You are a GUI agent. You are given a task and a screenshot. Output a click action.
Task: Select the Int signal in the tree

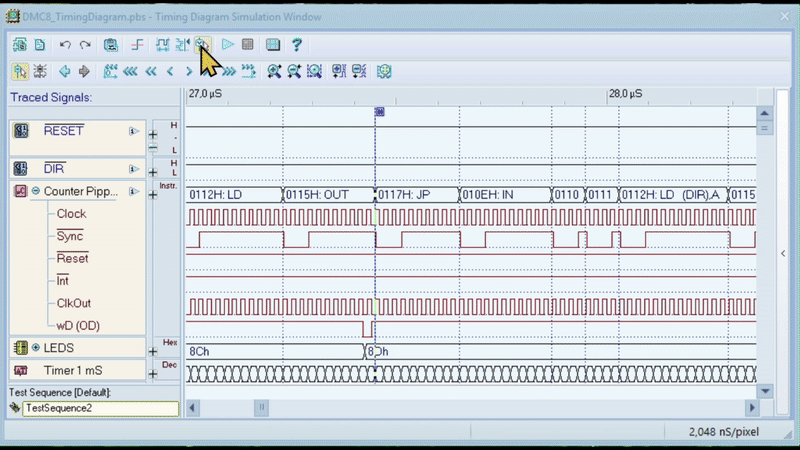(62, 281)
